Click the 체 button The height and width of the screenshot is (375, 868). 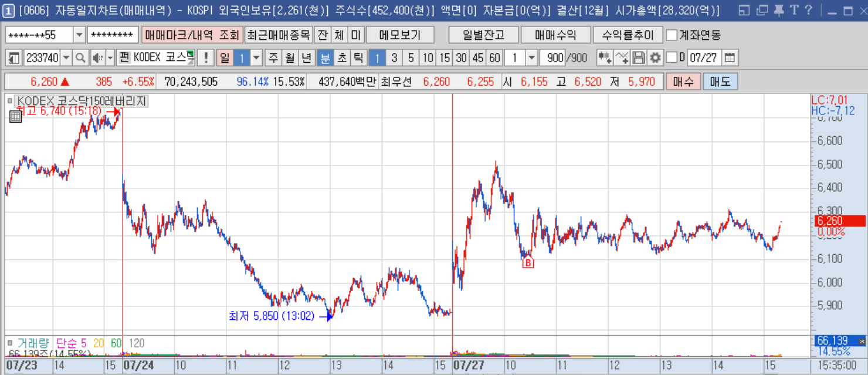[x=339, y=35]
